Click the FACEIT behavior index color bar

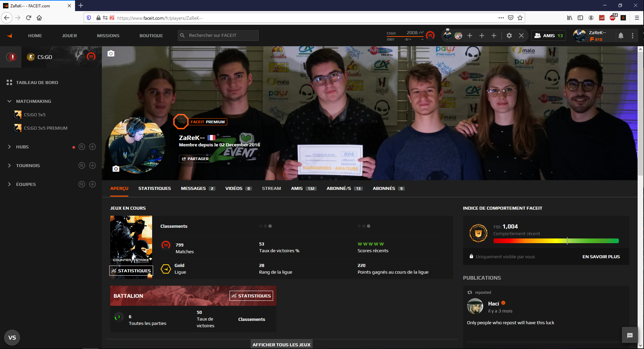pos(556,241)
